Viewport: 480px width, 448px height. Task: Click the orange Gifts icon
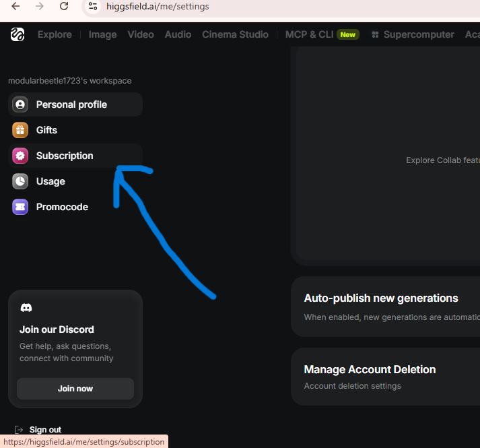20,130
